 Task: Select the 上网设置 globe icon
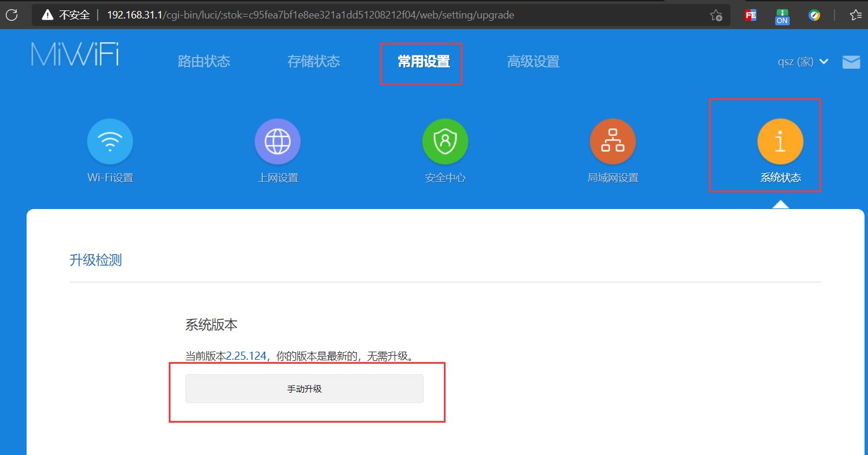pos(277,141)
